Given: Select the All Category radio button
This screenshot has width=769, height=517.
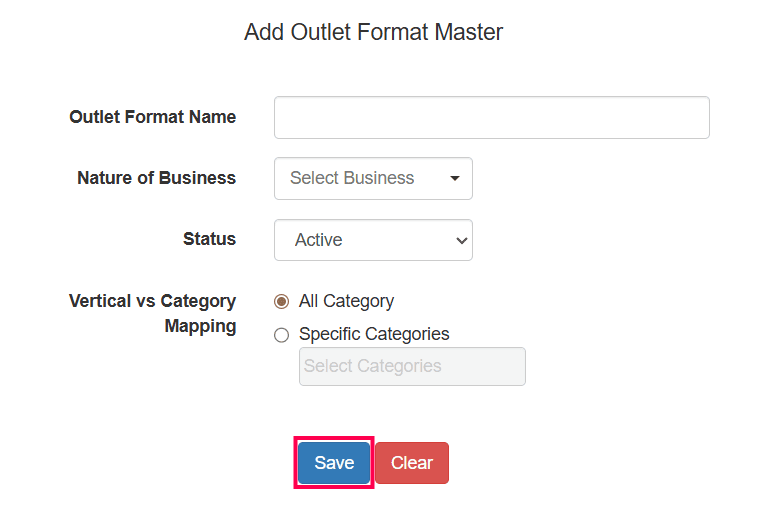Looking at the screenshot, I should pyautogui.click(x=281, y=301).
